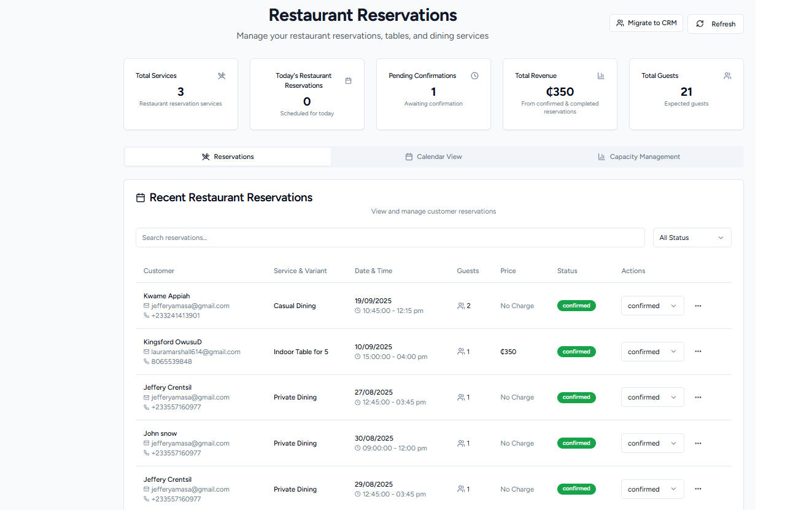
Task: Click the Migrate to CRM button
Action: (x=646, y=23)
